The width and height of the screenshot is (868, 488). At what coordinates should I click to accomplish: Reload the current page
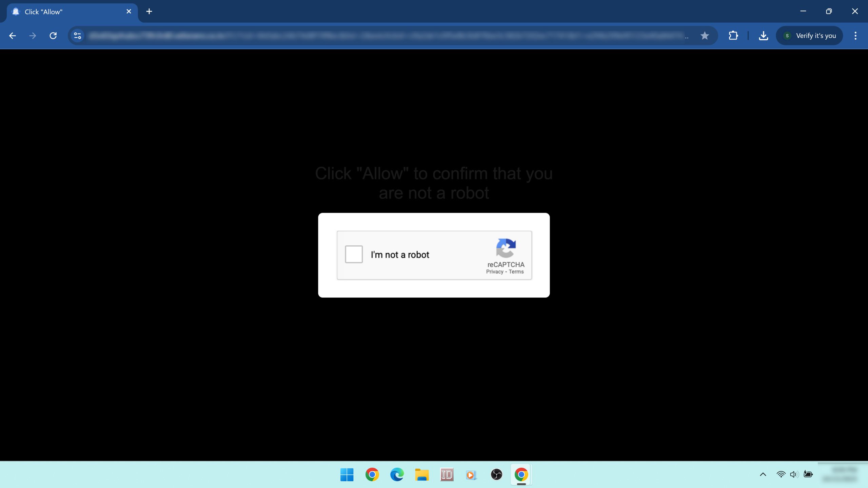pyautogui.click(x=53, y=36)
